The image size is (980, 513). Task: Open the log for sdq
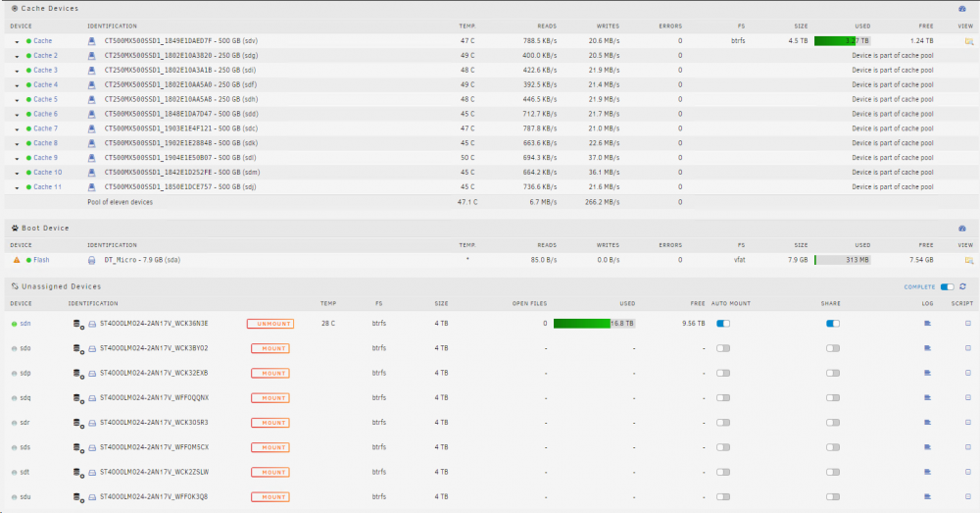click(x=927, y=398)
